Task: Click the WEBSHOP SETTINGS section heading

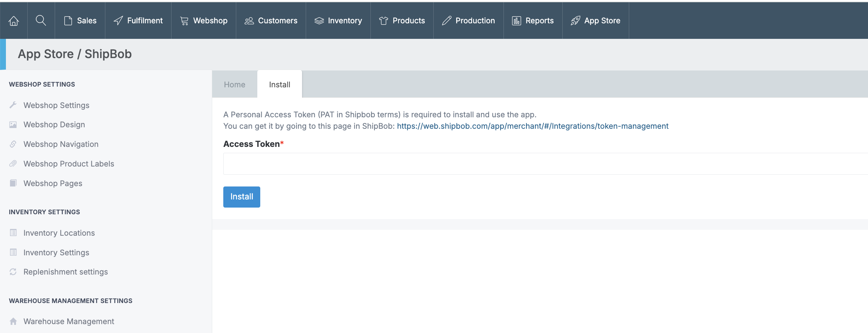Action: [x=42, y=84]
